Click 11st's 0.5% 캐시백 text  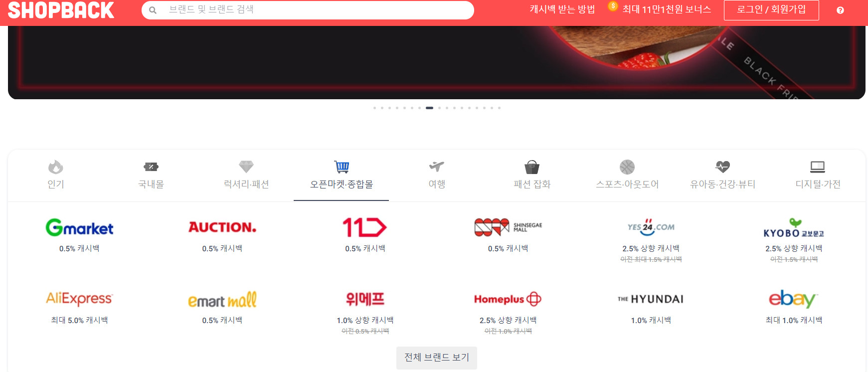(365, 248)
